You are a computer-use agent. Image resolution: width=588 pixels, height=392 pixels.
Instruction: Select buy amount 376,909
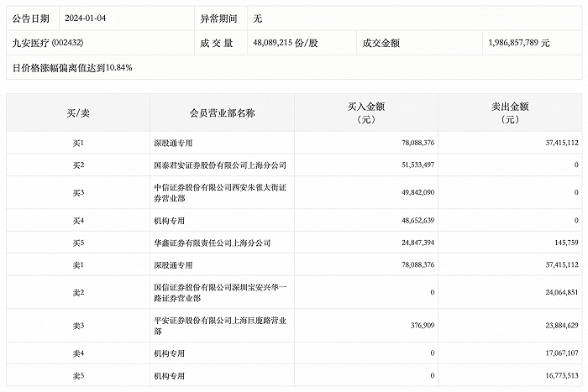click(423, 326)
